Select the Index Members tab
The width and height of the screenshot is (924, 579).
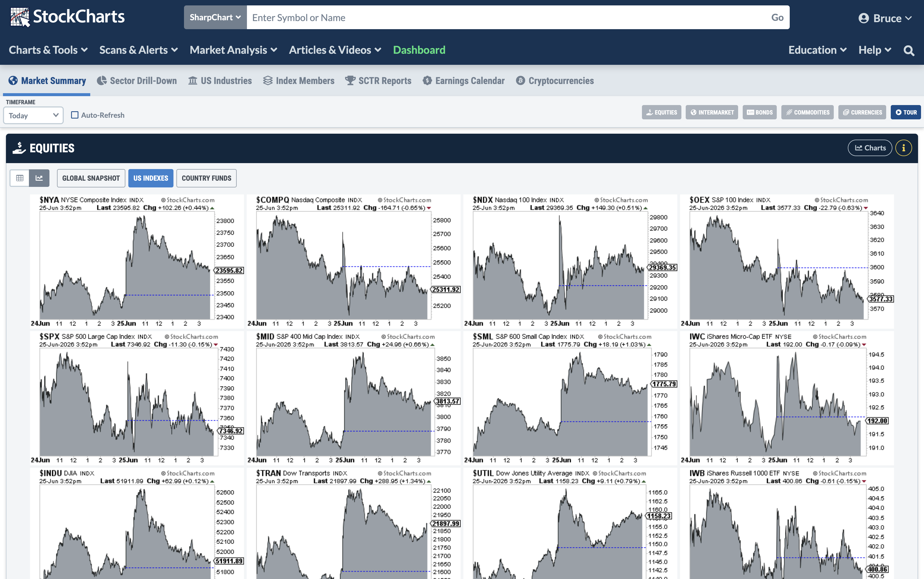click(x=299, y=81)
